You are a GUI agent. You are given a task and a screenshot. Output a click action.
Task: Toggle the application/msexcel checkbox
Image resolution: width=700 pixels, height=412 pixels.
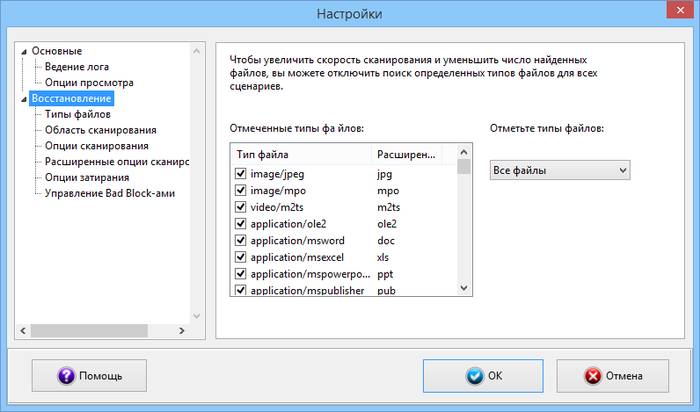click(x=240, y=257)
